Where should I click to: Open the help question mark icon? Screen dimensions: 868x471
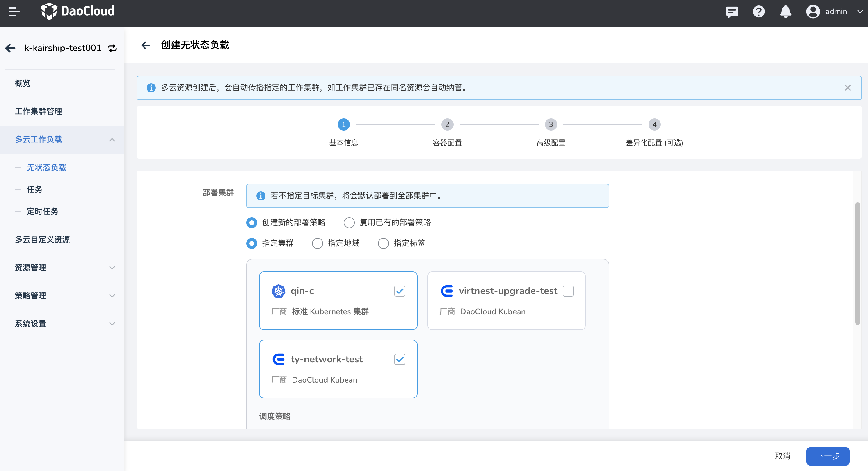pos(759,12)
